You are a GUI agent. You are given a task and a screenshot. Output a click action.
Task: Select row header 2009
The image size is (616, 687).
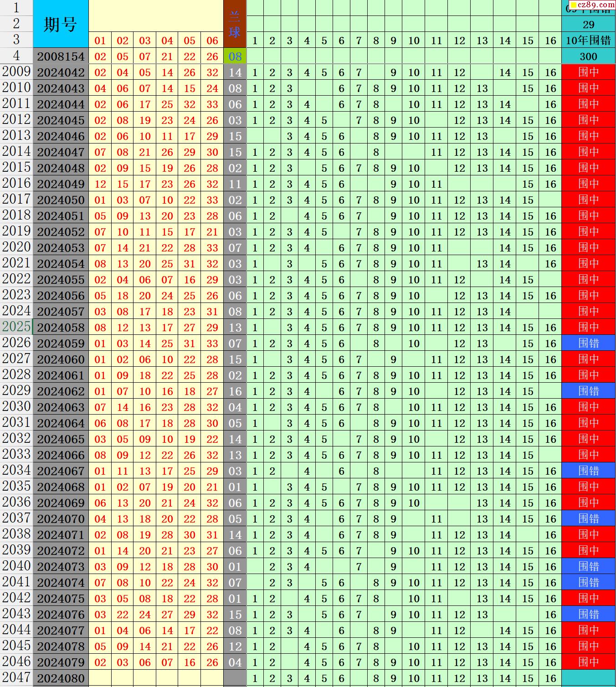point(16,72)
